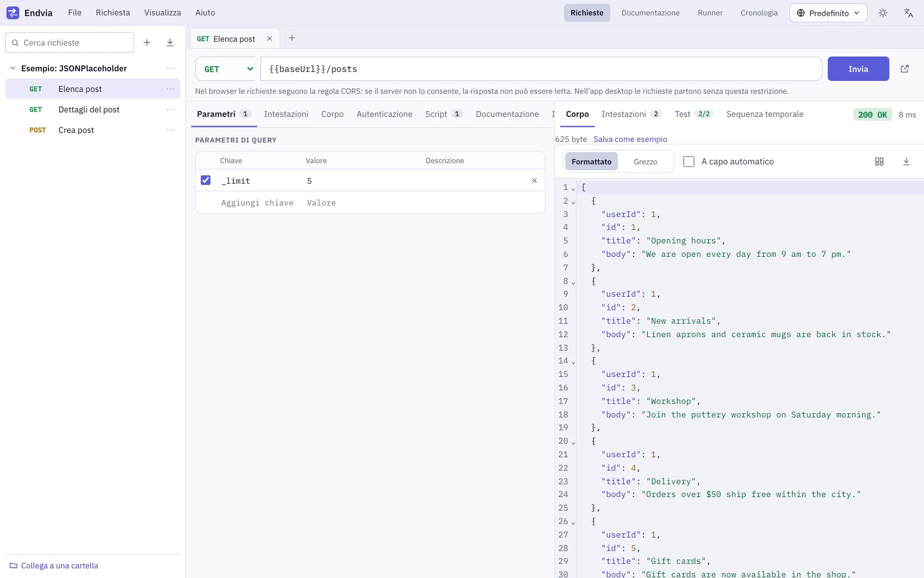Click the import icon beside search box
The image size is (924, 578).
tap(170, 43)
